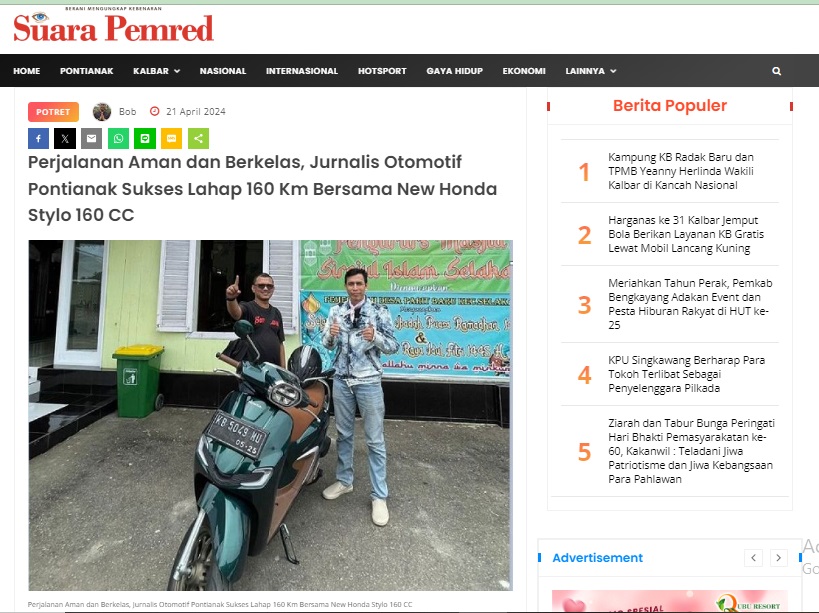Click the POTRET category badge

point(53,112)
